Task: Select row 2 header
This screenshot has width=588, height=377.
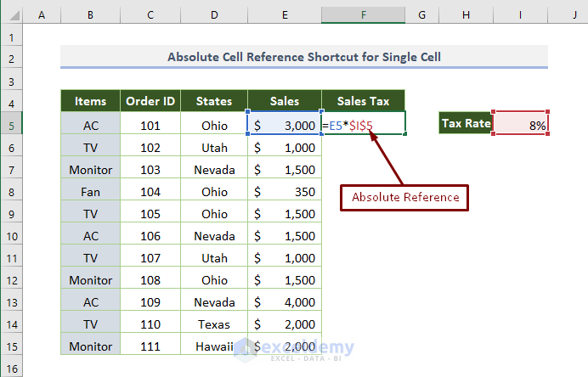Action: click(12, 59)
